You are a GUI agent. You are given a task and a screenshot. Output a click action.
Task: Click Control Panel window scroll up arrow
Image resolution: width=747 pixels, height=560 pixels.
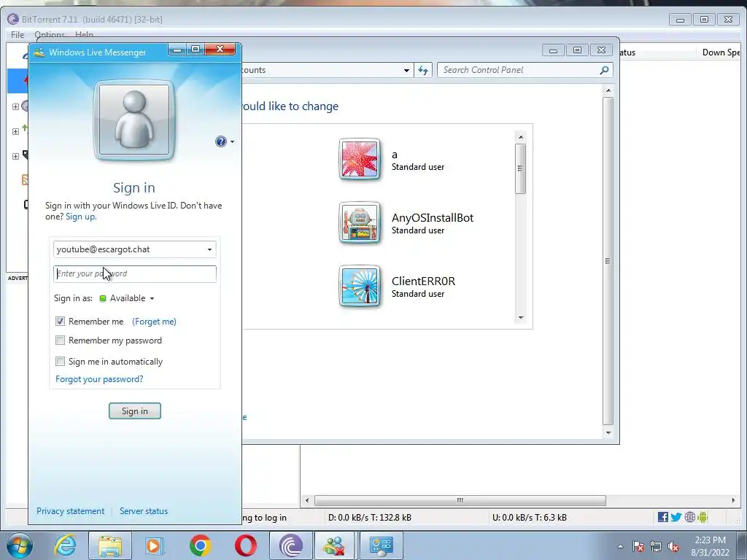pyautogui.click(x=608, y=90)
